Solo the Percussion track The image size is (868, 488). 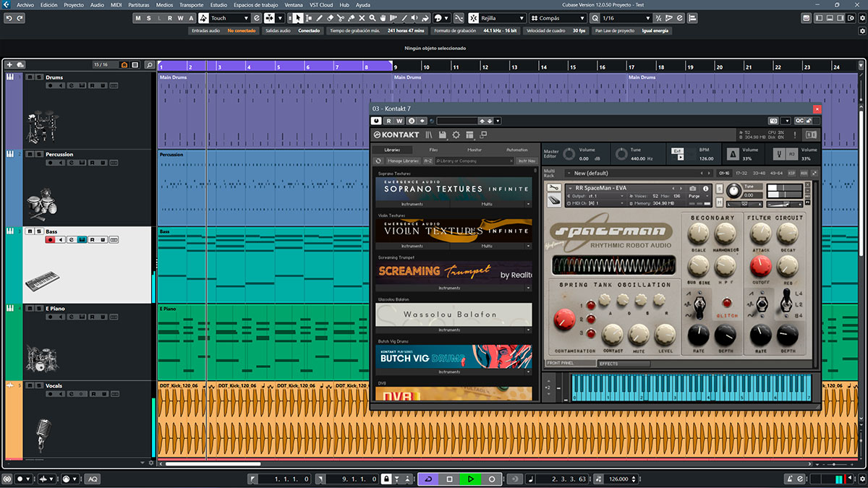[x=38, y=154]
